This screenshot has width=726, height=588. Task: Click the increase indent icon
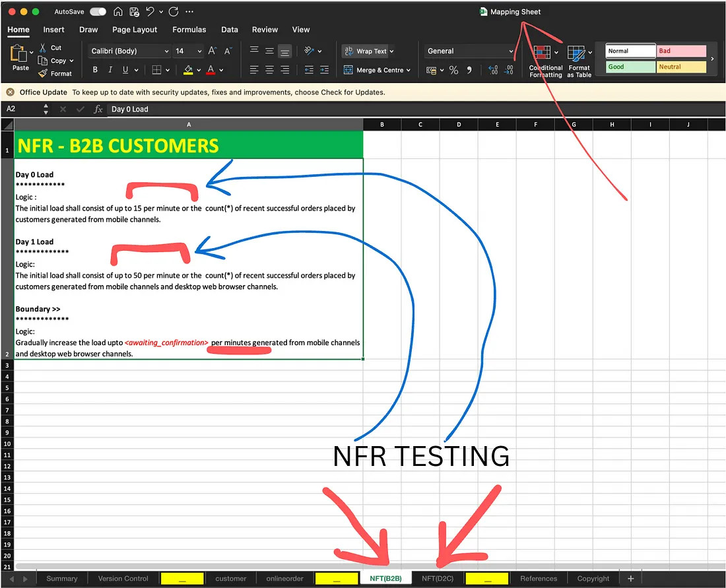tap(324, 70)
